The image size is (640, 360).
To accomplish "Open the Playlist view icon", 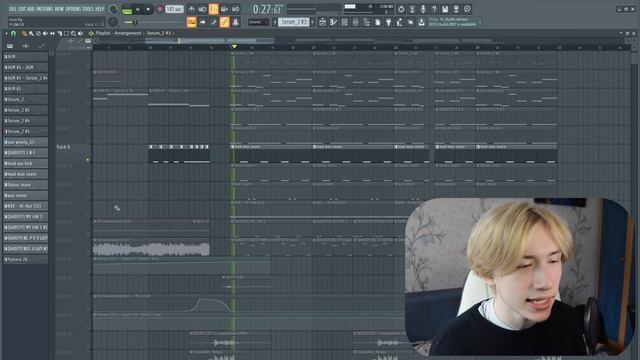I will 322,22.
